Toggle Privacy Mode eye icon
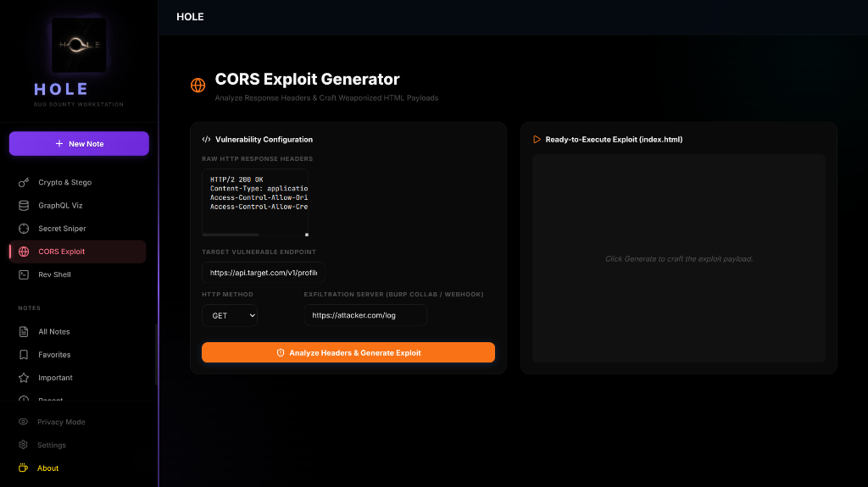This screenshot has height=487, width=868. (x=23, y=422)
